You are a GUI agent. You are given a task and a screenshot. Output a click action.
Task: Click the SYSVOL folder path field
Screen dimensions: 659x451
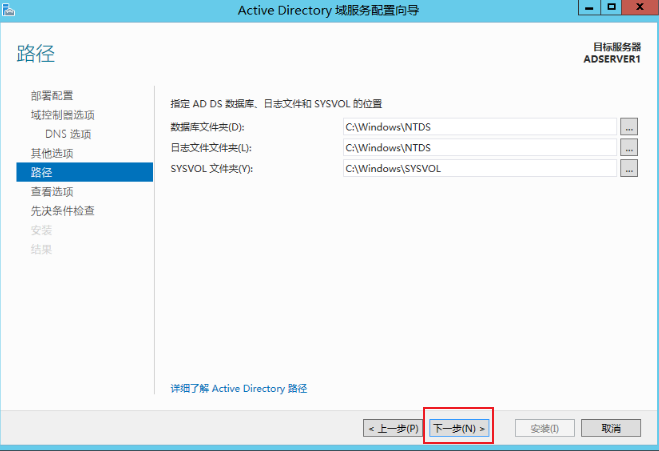coord(480,169)
